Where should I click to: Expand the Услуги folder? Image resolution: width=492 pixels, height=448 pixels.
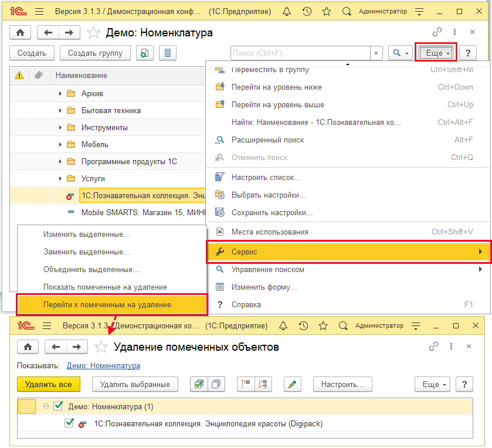[60, 178]
